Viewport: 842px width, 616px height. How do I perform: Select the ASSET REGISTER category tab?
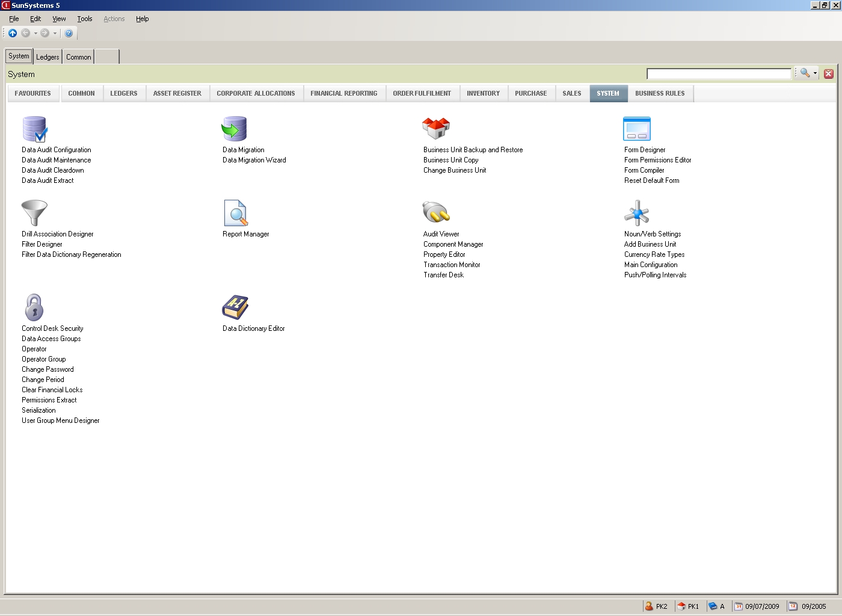tap(177, 93)
